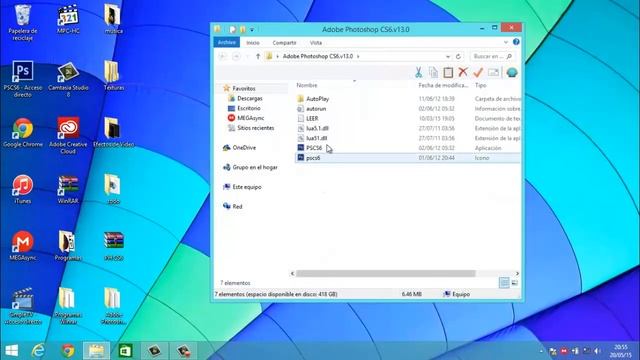
Task: Open the Archivo ribbon tab
Action: [227, 42]
